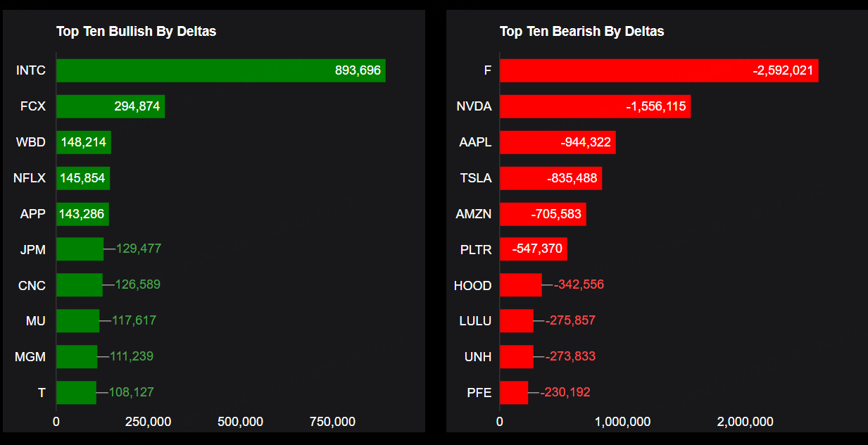This screenshot has width=868, height=445.
Task: Select the NVDA bearish bar
Action: coord(595,106)
